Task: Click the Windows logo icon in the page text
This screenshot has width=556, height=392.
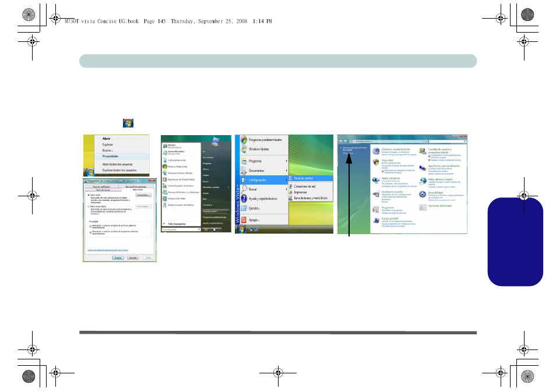Action: 128,123
